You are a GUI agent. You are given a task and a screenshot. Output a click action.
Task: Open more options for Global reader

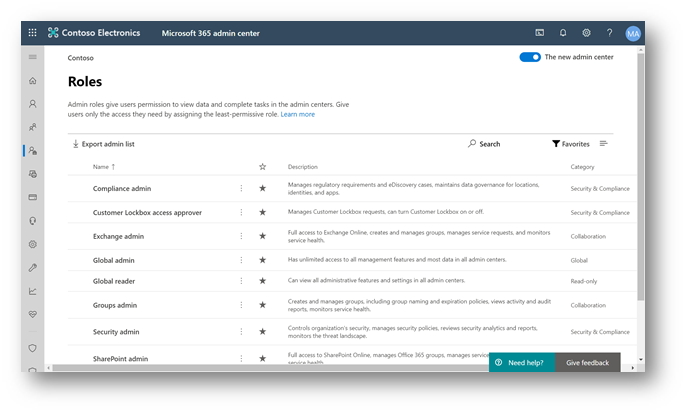click(241, 280)
